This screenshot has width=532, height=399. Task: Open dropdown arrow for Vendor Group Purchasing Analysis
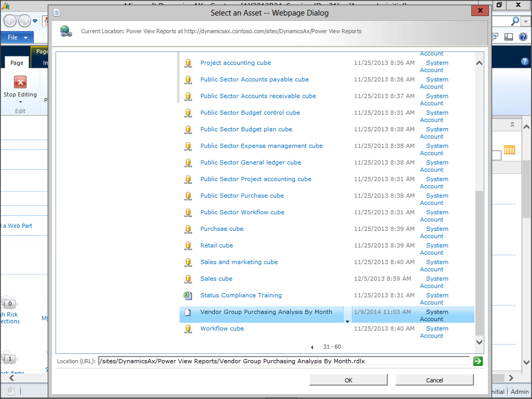pos(347,321)
